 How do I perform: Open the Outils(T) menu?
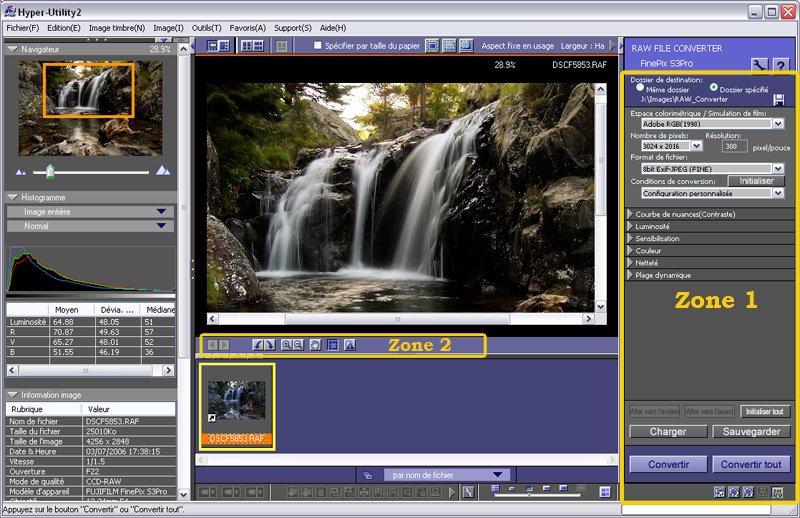pyautogui.click(x=207, y=28)
